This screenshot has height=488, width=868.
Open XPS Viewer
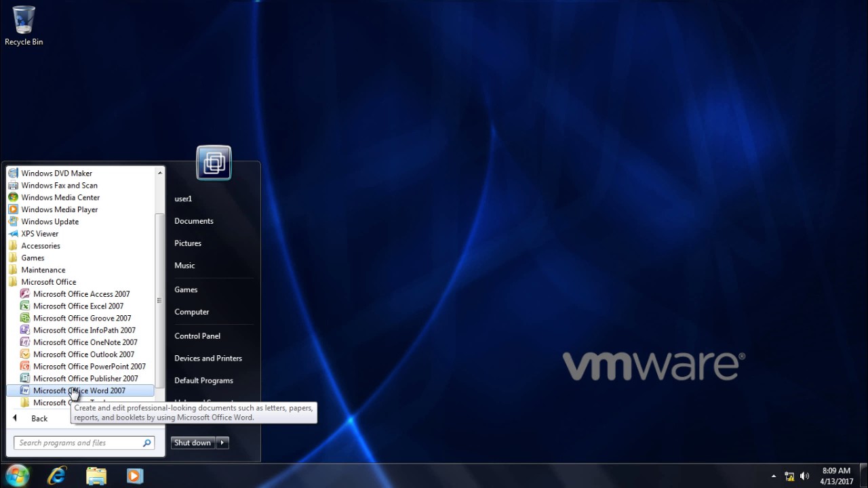80,233
